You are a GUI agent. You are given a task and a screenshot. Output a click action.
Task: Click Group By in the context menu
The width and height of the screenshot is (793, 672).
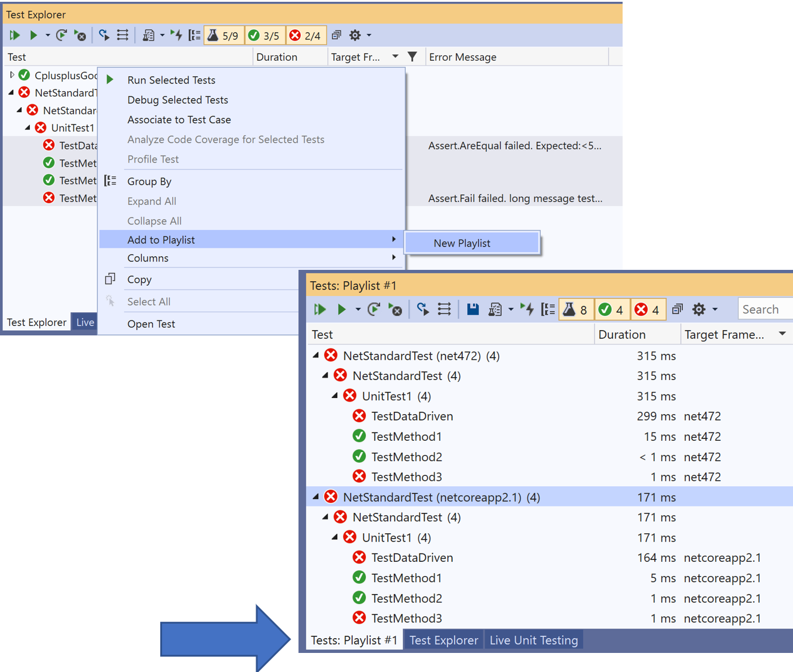(x=149, y=181)
